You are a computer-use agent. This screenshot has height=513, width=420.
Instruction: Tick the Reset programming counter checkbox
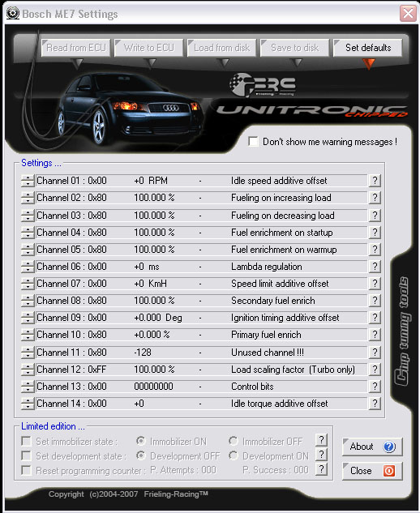[x=26, y=471]
